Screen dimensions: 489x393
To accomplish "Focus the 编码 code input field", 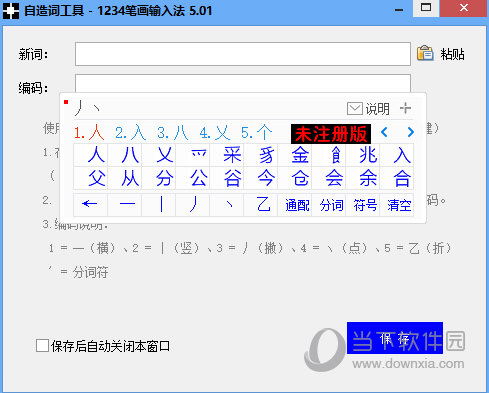I will [243, 83].
